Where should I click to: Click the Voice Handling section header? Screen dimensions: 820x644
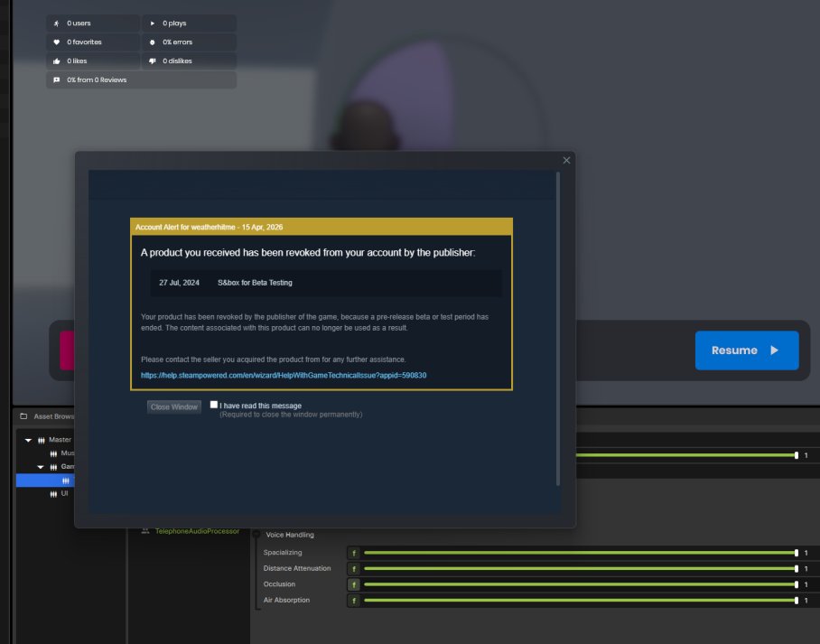[x=290, y=535]
